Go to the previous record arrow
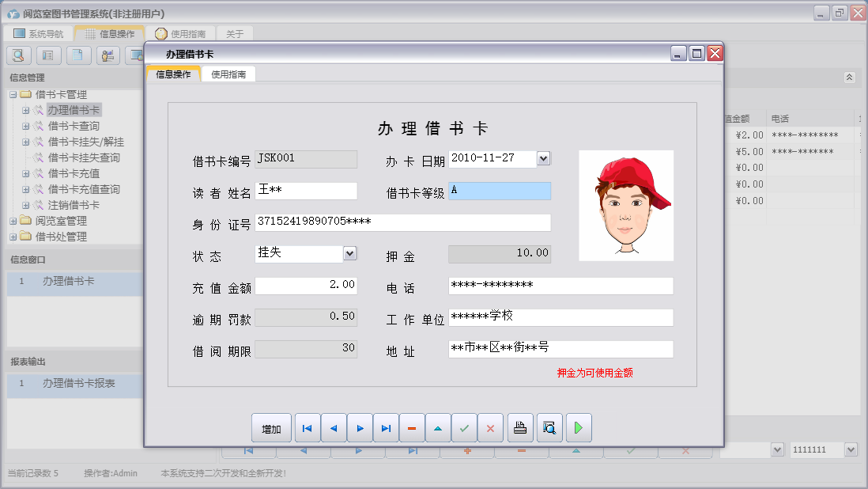 pos(334,428)
